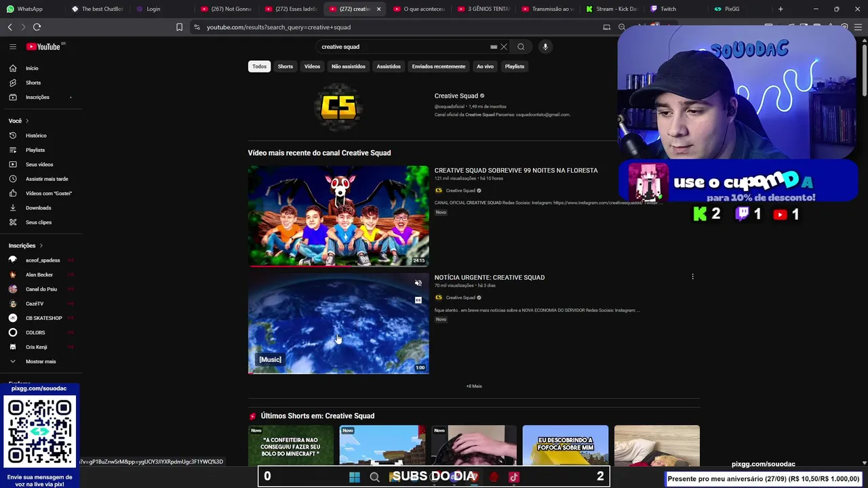The image size is (868, 488).
Task: Filter results by Não assistidos chip
Action: click(349, 66)
